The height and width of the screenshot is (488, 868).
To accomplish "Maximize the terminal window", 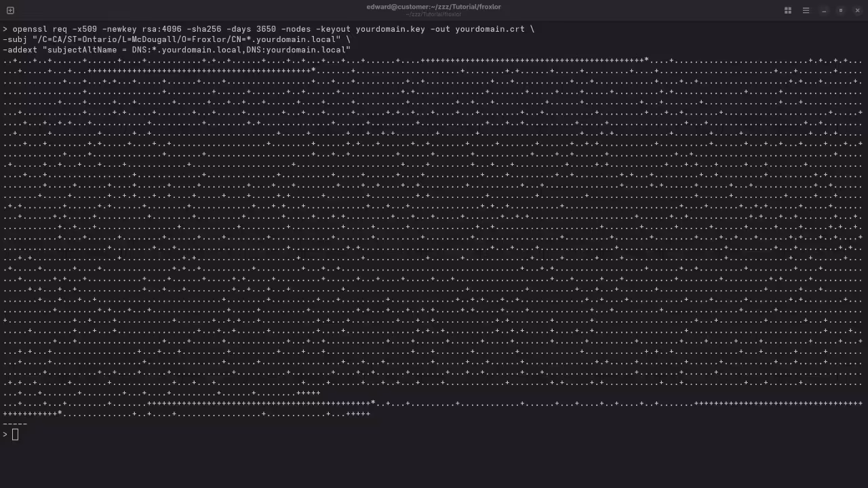I will (x=841, y=10).
